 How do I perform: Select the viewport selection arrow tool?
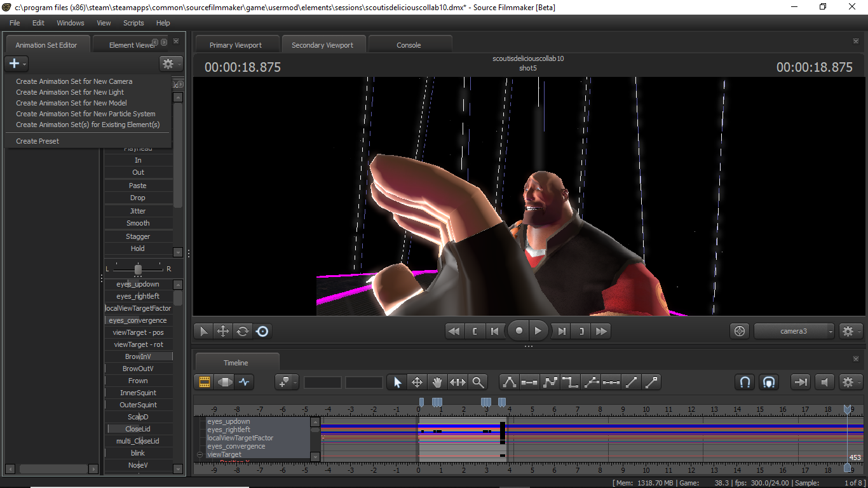coord(203,331)
